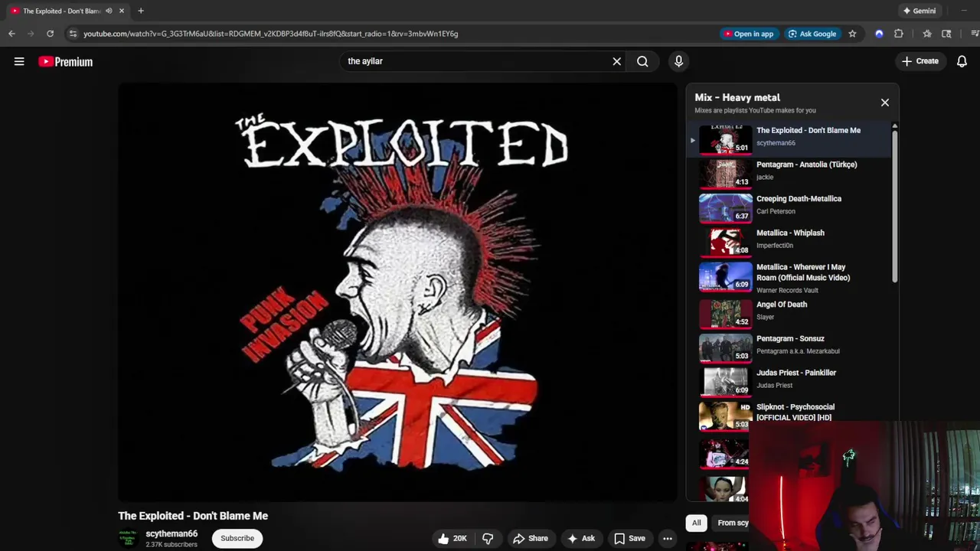
Task: Open the bookmarks star-list icon
Action: (x=927, y=34)
